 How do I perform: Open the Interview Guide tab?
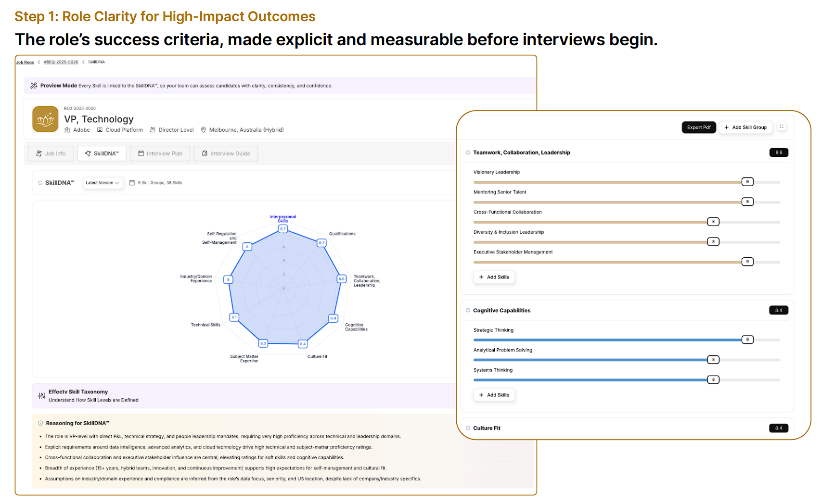(226, 153)
